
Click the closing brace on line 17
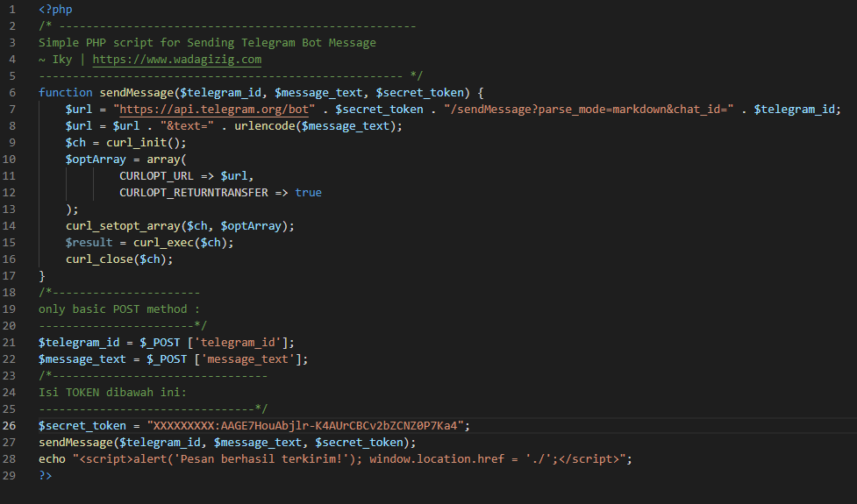[42, 276]
